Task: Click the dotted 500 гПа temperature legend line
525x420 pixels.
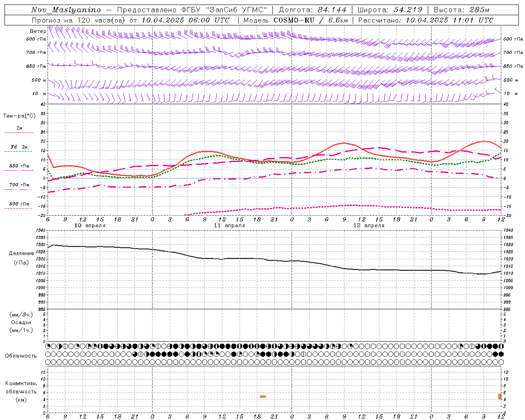Action: [x=18, y=208]
